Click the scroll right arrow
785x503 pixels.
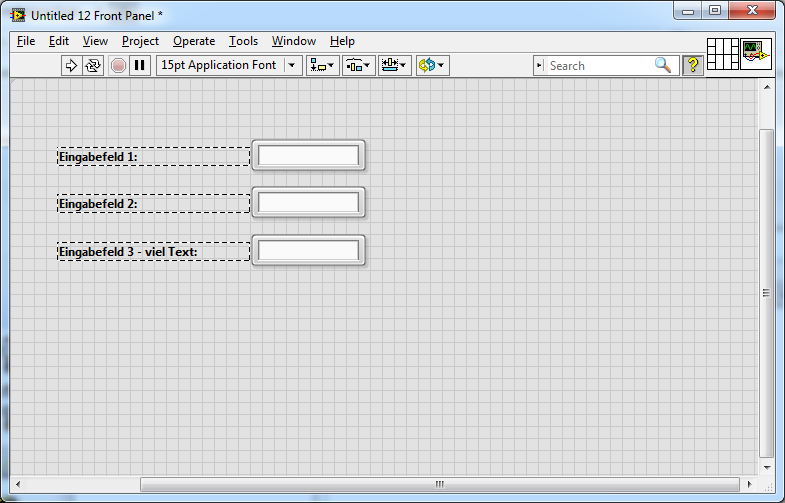point(749,484)
